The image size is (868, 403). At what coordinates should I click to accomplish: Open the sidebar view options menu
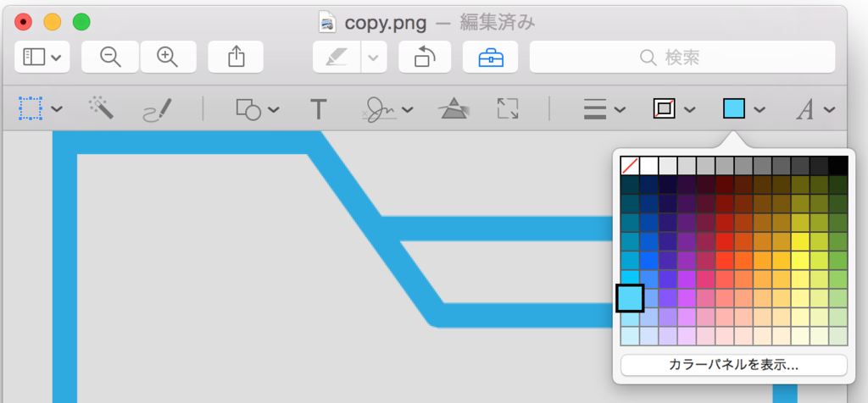42,57
